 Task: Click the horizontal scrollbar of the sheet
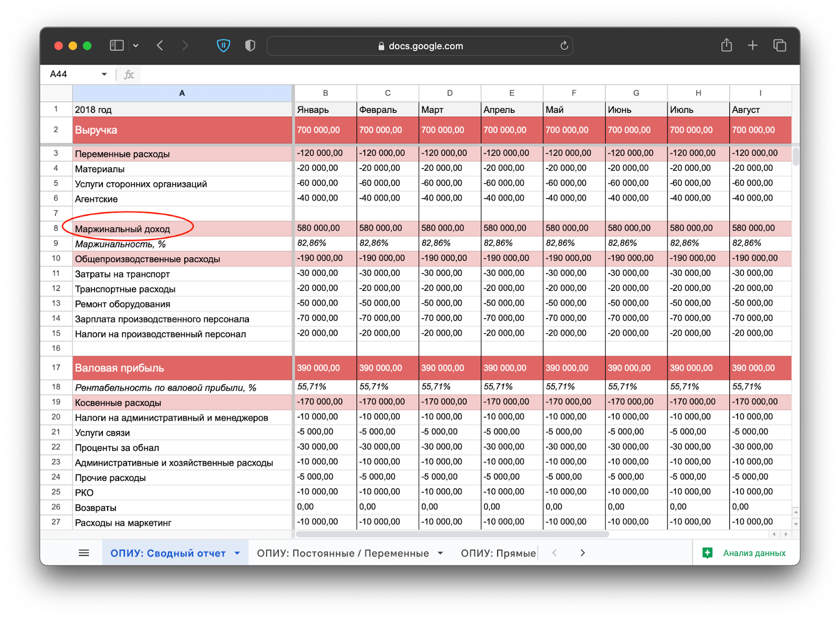pos(451,534)
